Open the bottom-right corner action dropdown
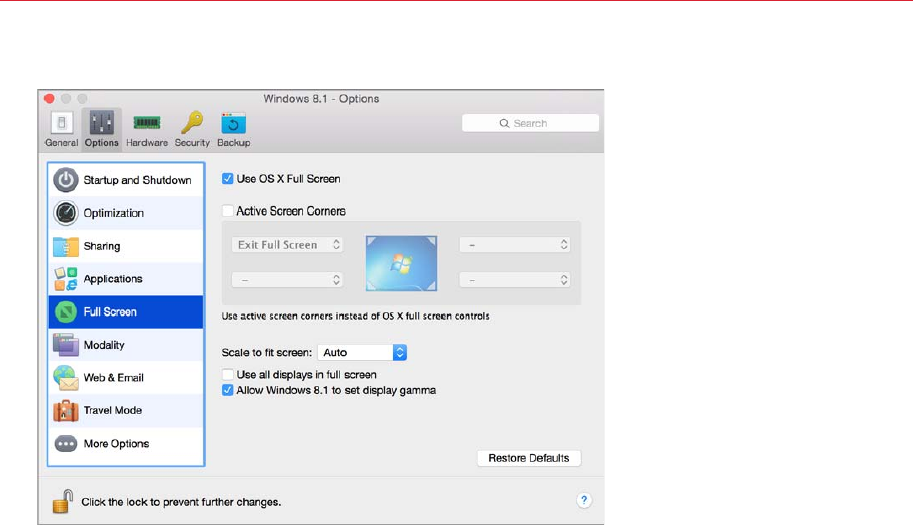 pos(515,280)
